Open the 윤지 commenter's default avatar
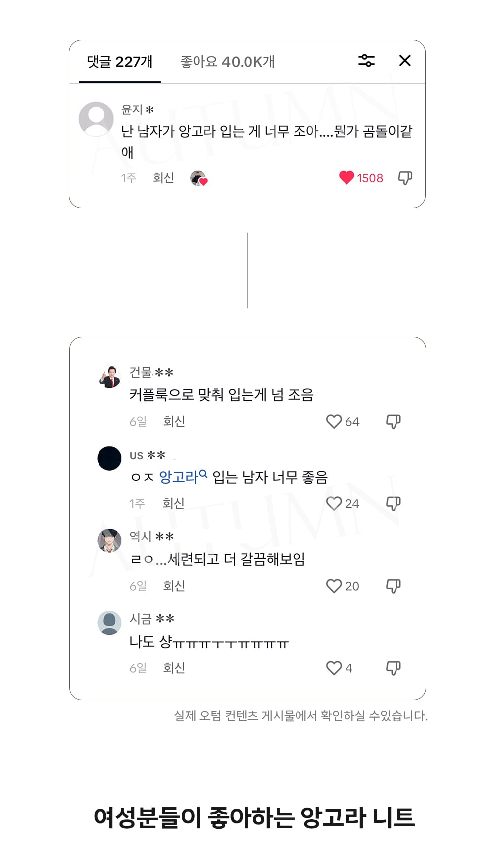The height and width of the screenshot is (868, 495). pos(96,119)
